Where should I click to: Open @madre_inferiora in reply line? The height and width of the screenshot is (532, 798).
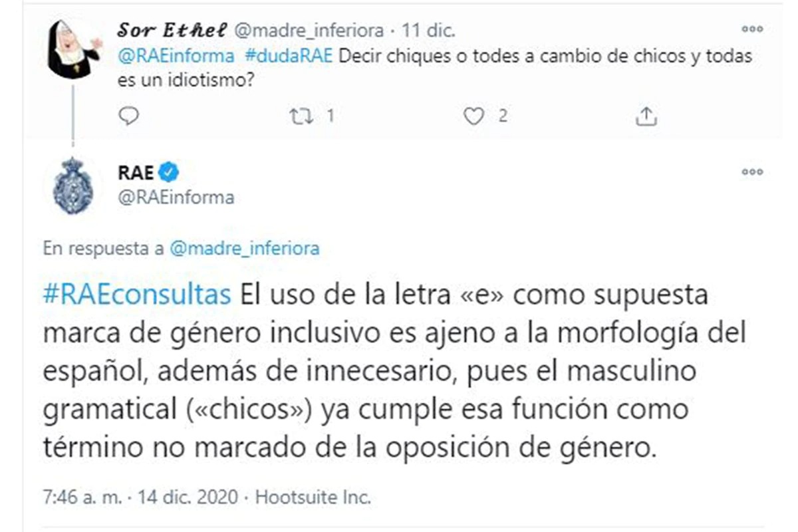pyautogui.click(x=245, y=249)
